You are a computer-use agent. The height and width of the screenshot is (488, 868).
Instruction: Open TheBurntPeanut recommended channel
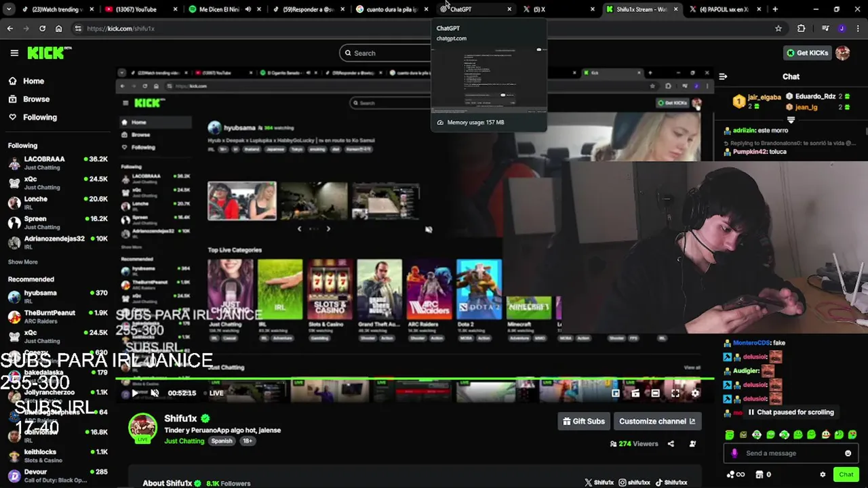pos(58,317)
